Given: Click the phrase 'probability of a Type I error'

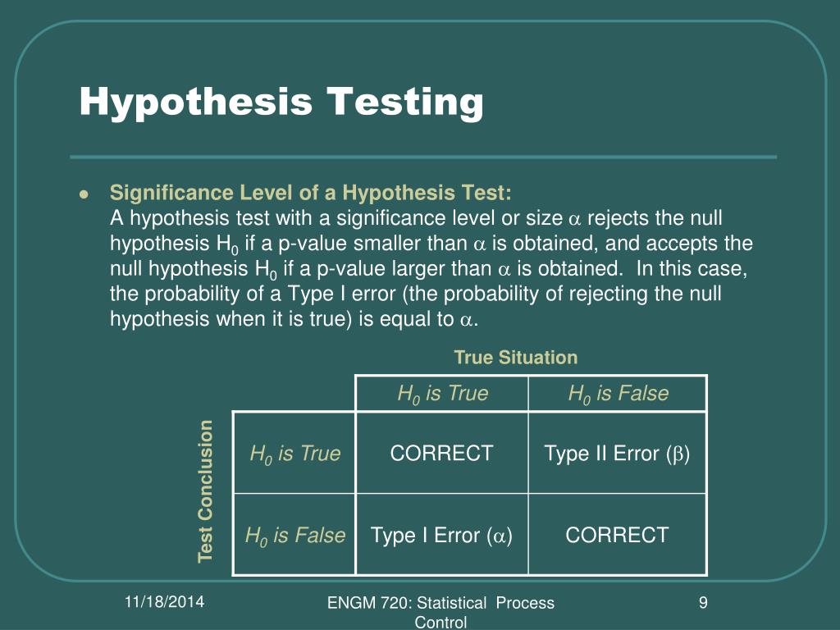Looking at the screenshot, I should click(x=271, y=294).
